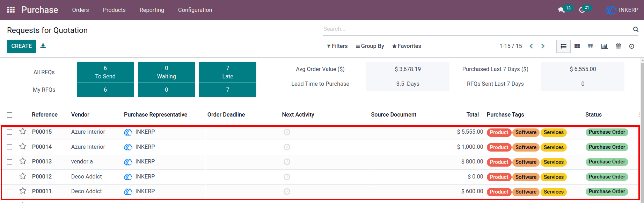Tick the checkbox for order P00014
Screen dimensions: 644x203
[x=10, y=147]
